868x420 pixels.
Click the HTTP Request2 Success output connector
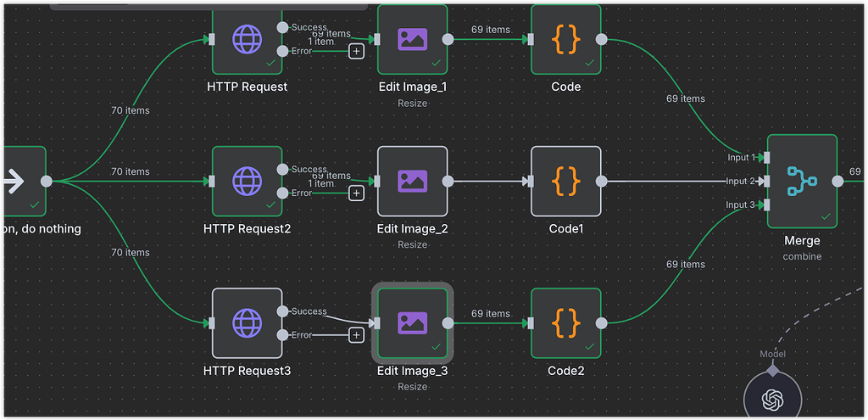[x=282, y=169]
